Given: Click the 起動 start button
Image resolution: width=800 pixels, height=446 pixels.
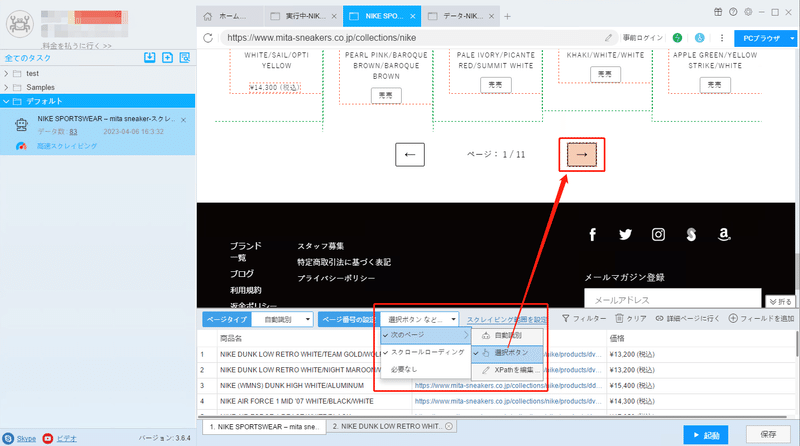Looking at the screenshot, I should click(x=706, y=435).
